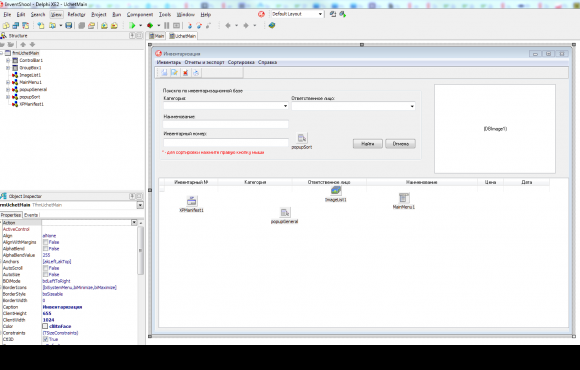The width and height of the screenshot is (580, 370).
Task: Click the green Run button in toolbar
Action: point(132,26)
